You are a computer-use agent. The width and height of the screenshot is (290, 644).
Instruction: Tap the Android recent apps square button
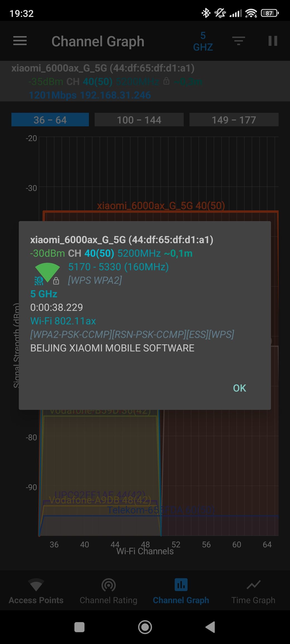point(79,627)
